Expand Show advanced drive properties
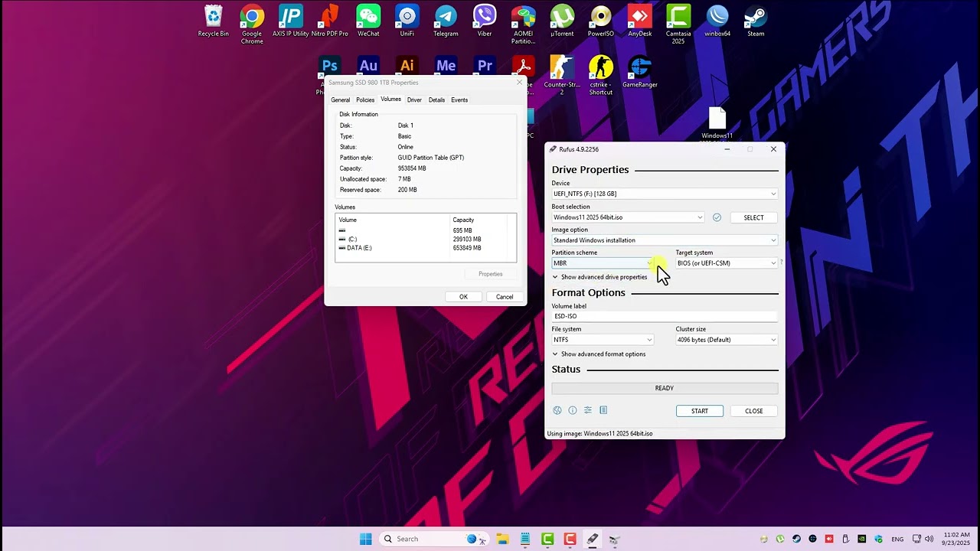Screen dimensions: 980x551 tap(599, 277)
